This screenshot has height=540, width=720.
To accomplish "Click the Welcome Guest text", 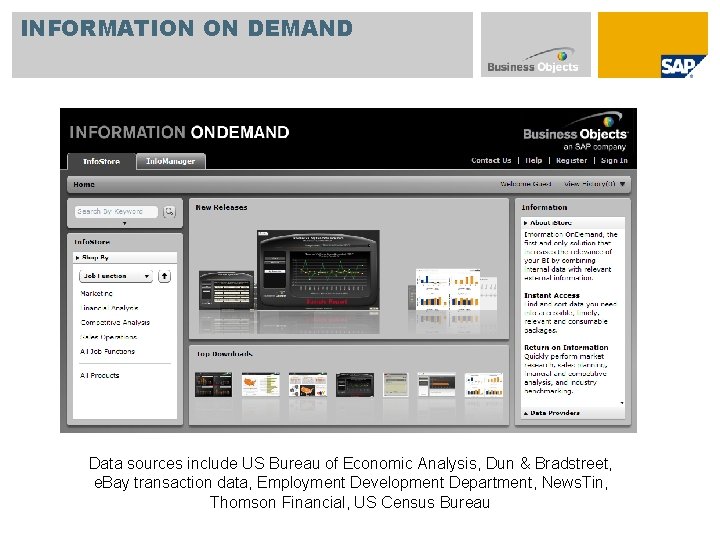I will pyautogui.click(x=526, y=184).
